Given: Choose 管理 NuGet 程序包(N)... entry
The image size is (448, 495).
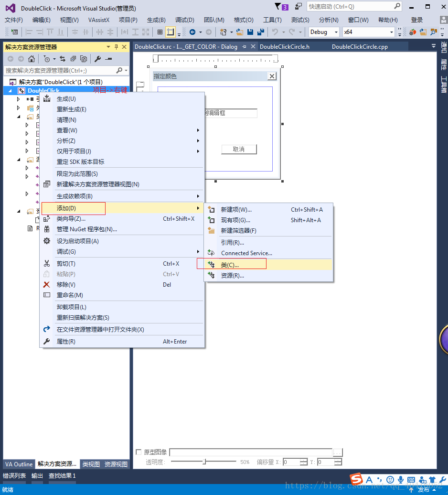Looking at the screenshot, I should pyautogui.click(x=122, y=229).
